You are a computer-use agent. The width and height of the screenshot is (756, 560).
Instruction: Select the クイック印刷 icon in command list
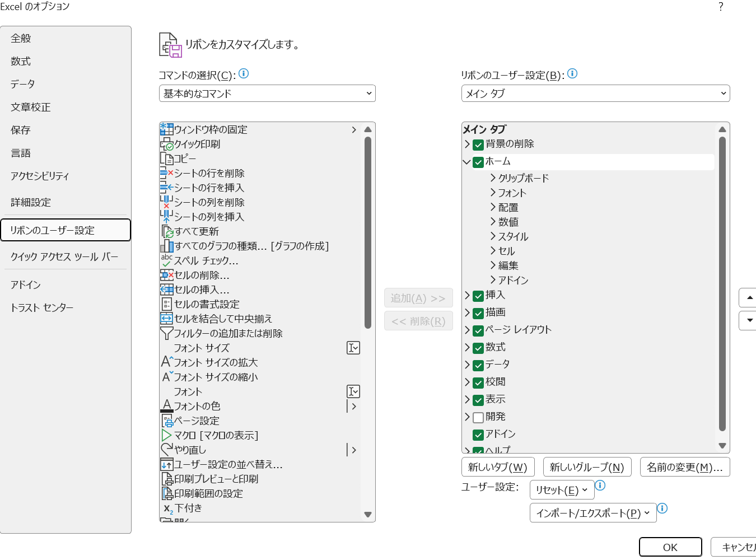click(x=166, y=144)
